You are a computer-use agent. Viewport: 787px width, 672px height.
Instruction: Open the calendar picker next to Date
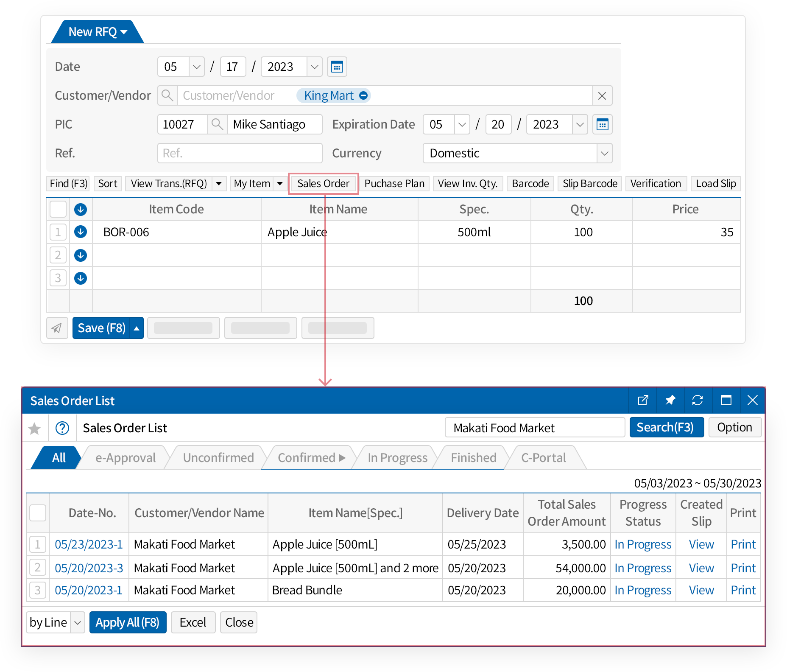pyautogui.click(x=337, y=67)
